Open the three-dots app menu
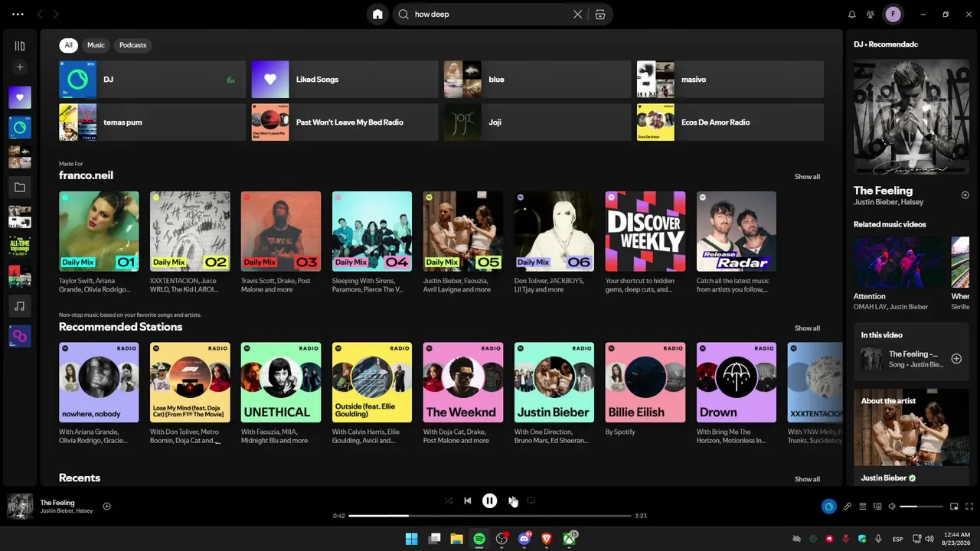Viewport: 980px width, 551px height. [18, 14]
